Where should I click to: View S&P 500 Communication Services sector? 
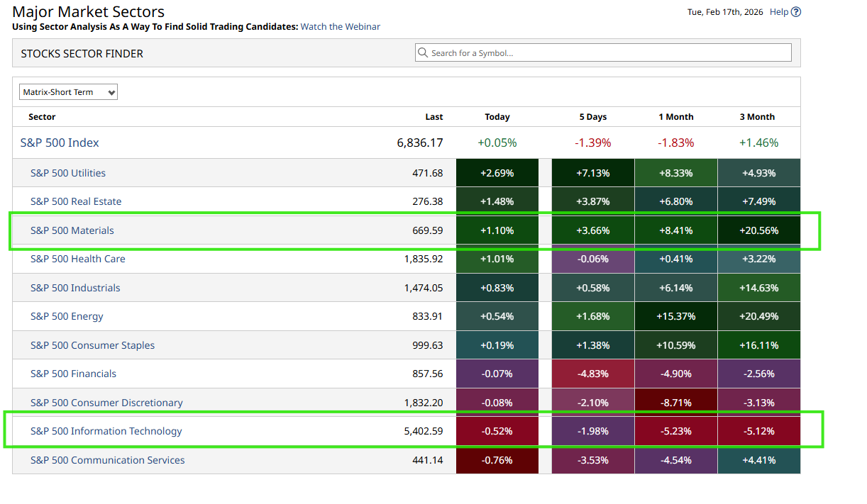(x=107, y=460)
